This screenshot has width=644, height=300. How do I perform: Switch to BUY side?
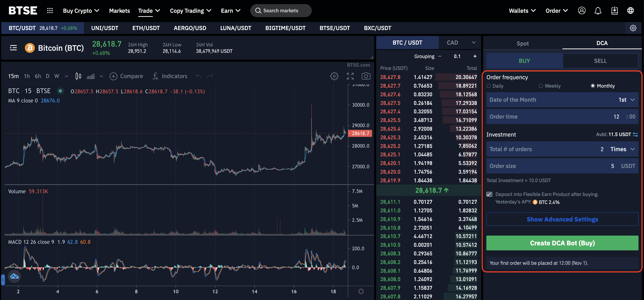click(524, 61)
